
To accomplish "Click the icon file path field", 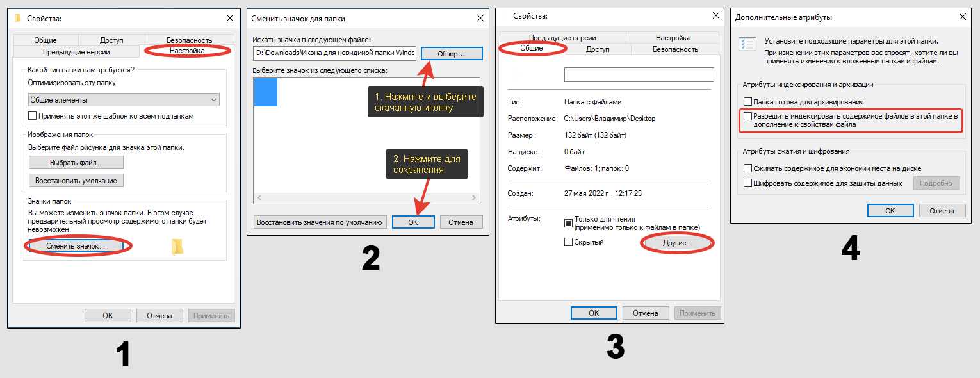I will click(x=334, y=53).
